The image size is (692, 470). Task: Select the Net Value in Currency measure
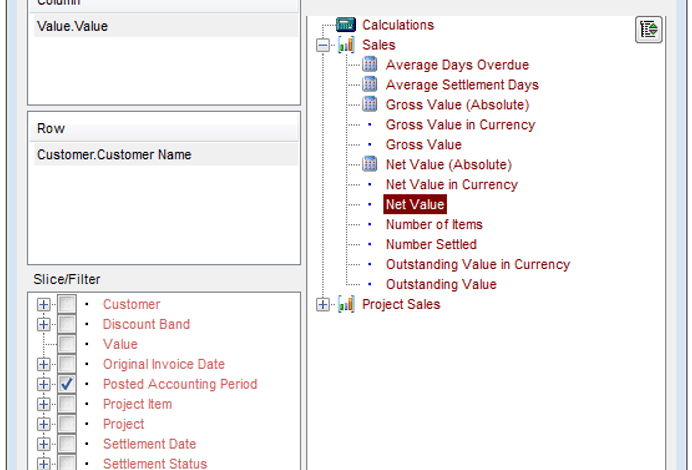click(x=451, y=184)
